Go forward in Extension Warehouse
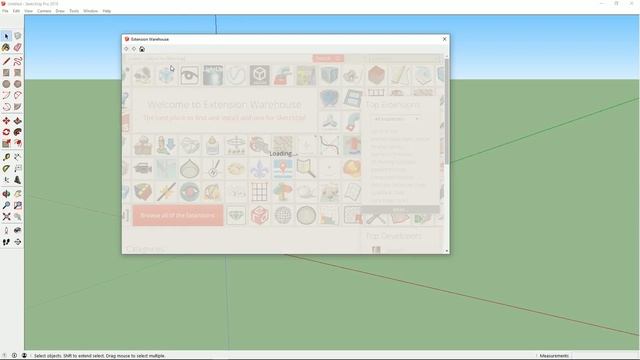The width and height of the screenshot is (640, 360). click(134, 49)
